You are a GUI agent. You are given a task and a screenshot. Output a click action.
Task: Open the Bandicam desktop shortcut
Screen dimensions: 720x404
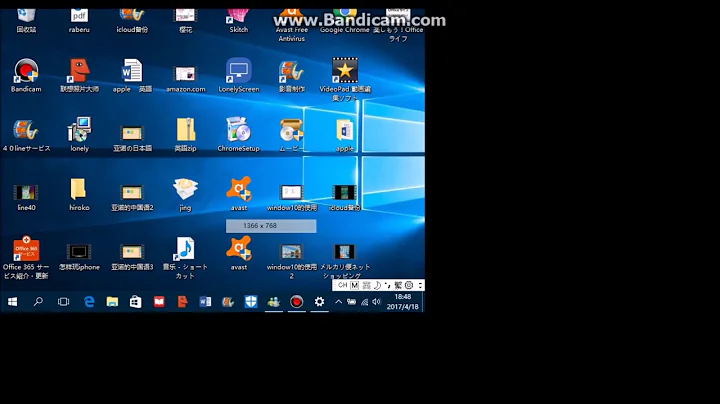coord(26,71)
